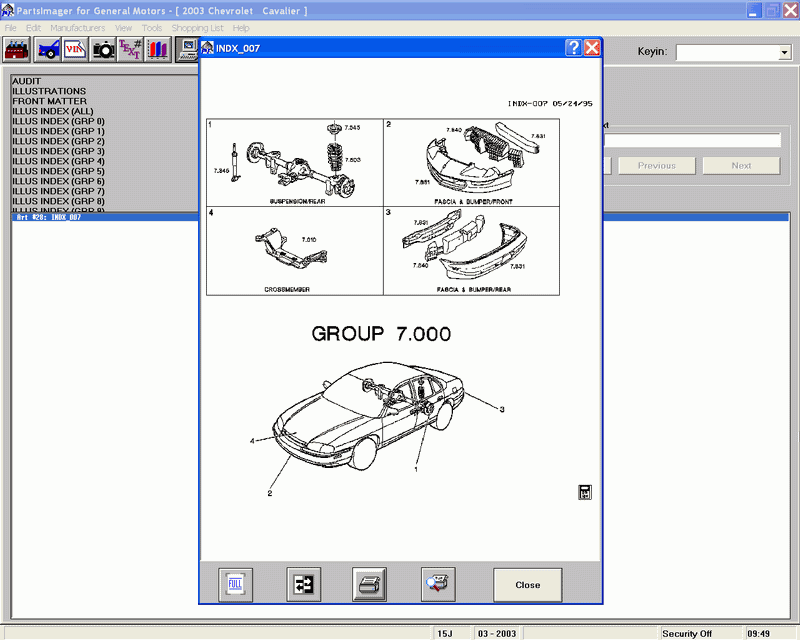Screen dimensions: 800x640
Task: Click callout number 2 below the car
Action: point(269,493)
